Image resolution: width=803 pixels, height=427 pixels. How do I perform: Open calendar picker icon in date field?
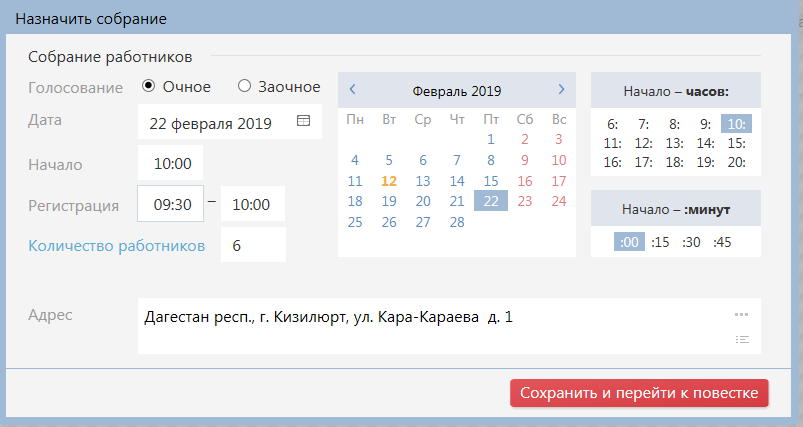point(303,122)
